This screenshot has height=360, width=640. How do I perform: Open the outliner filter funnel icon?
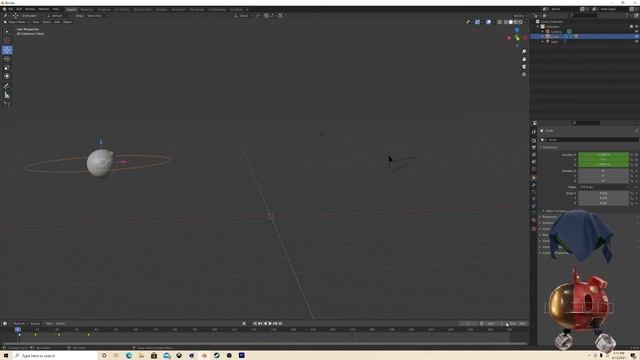pos(627,16)
